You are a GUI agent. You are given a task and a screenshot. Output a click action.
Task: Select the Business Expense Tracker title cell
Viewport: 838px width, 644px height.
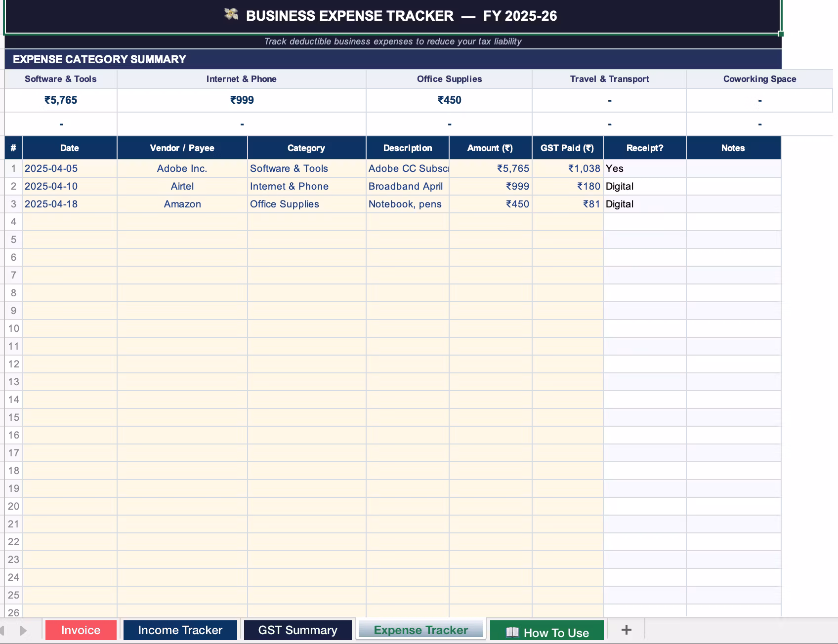tap(393, 16)
